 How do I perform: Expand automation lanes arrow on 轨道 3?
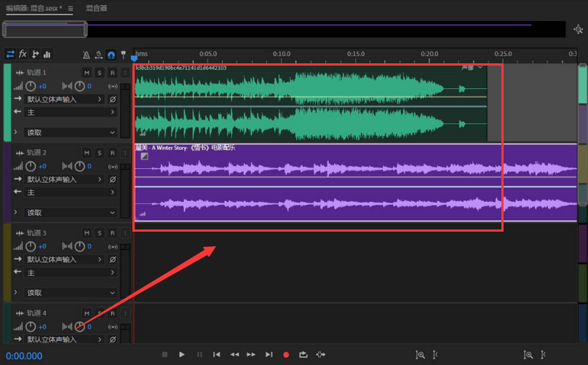[16, 292]
